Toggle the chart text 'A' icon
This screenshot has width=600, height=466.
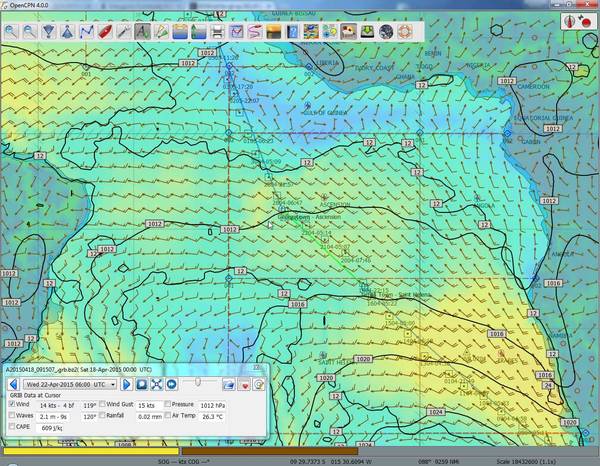pos(142,31)
